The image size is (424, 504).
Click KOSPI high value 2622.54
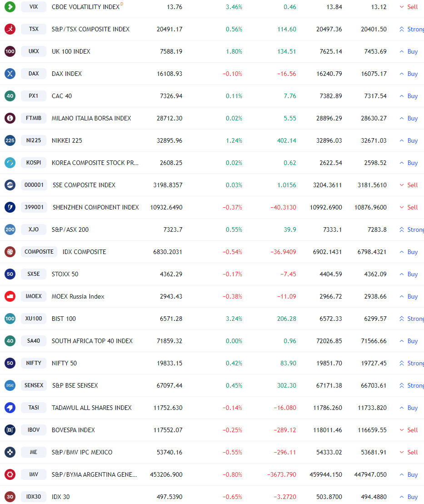[331, 163]
